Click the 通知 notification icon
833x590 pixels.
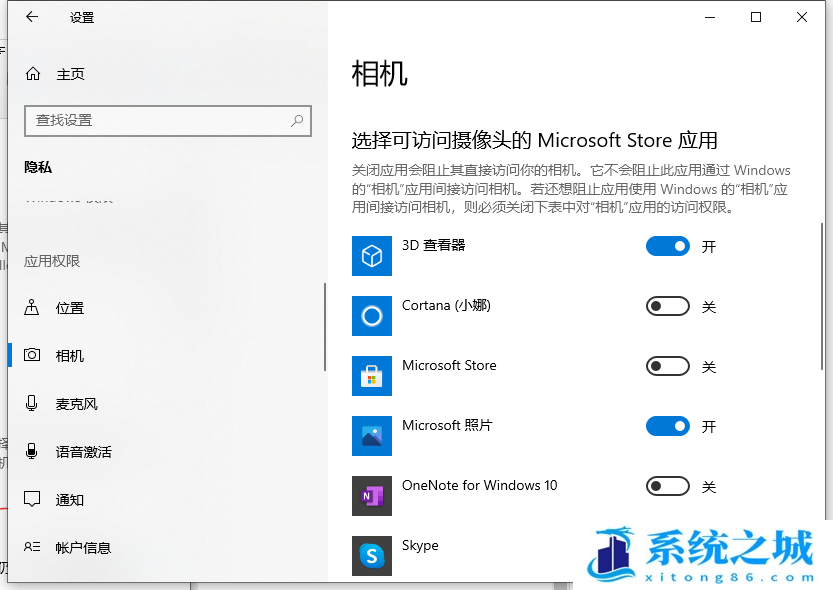[x=32, y=499]
